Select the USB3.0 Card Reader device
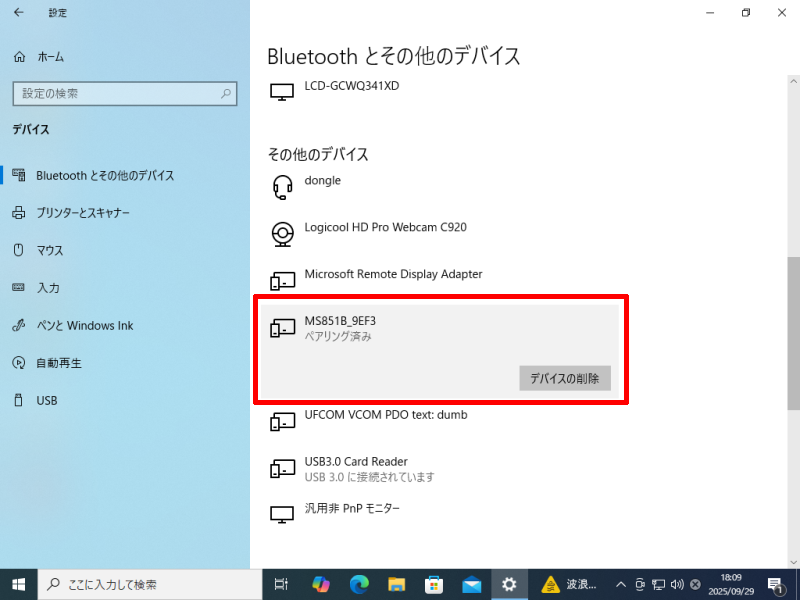Screen dimensions: 800x600 tap(355, 468)
